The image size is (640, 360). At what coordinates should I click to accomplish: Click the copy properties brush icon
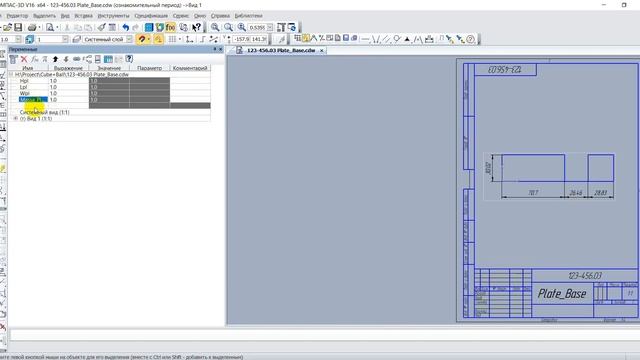[x=102, y=27]
